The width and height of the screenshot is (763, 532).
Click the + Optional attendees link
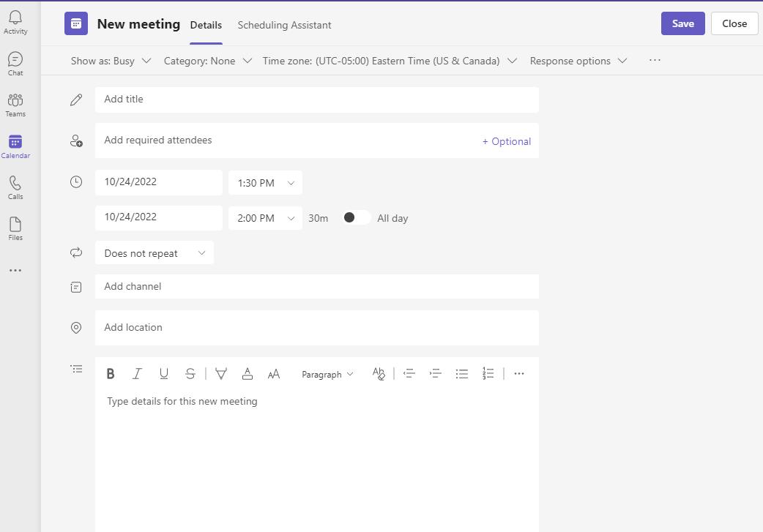[506, 141]
